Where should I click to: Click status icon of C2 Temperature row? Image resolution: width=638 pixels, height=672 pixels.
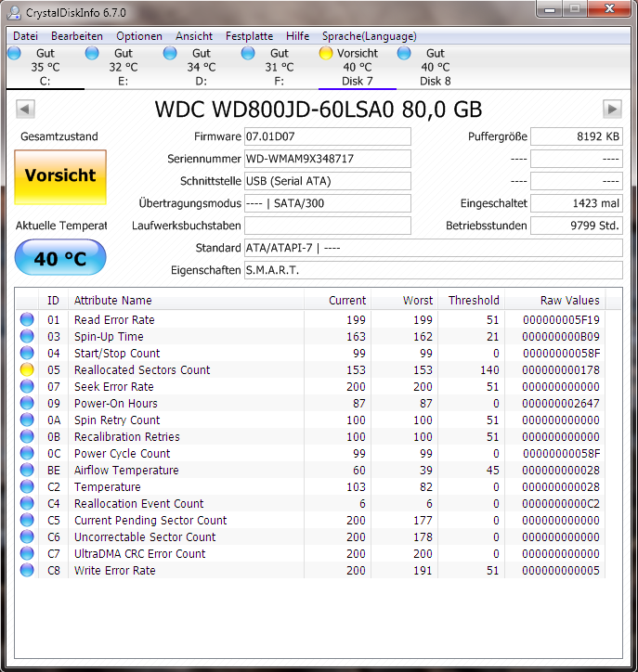coord(27,486)
